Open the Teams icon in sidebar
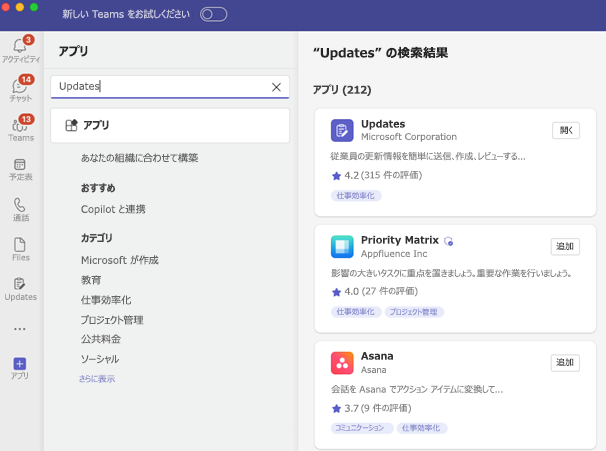The image size is (606, 451). pyautogui.click(x=20, y=125)
